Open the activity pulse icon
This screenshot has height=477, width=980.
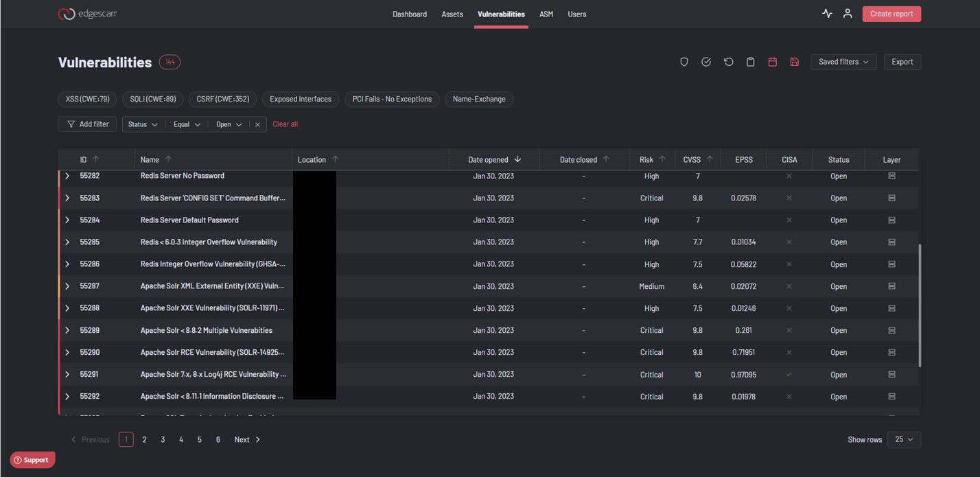point(827,13)
